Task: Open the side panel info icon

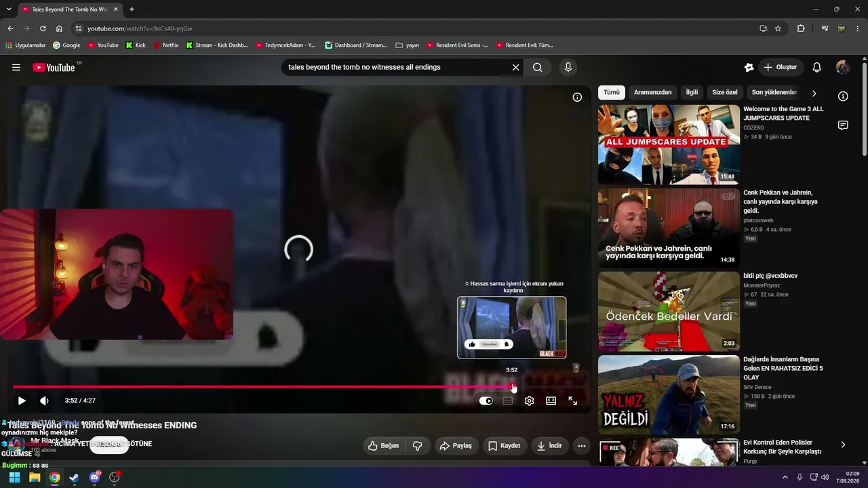Action: [x=843, y=96]
